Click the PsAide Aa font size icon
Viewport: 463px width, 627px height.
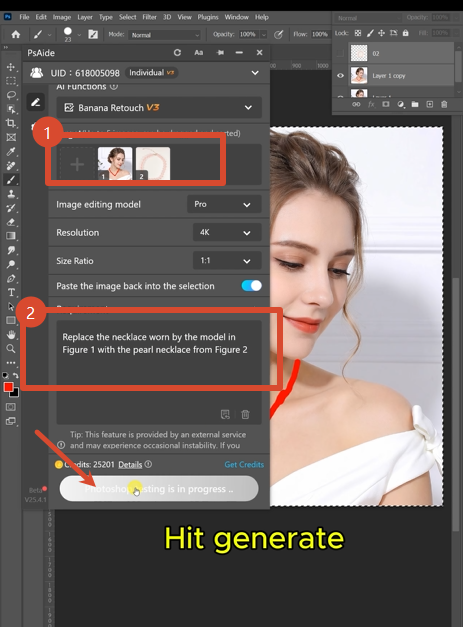(x=198, y=52)
